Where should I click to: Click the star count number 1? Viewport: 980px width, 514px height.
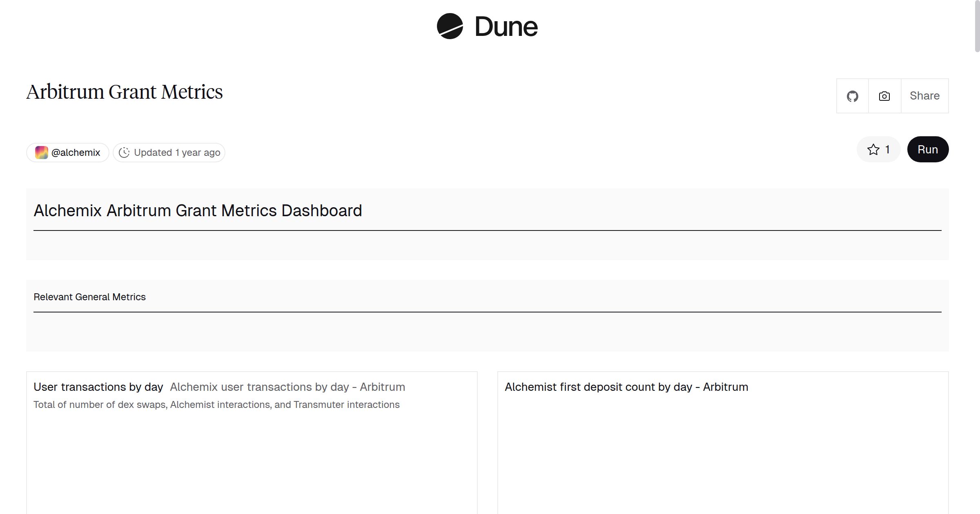[x=887, y=150]
